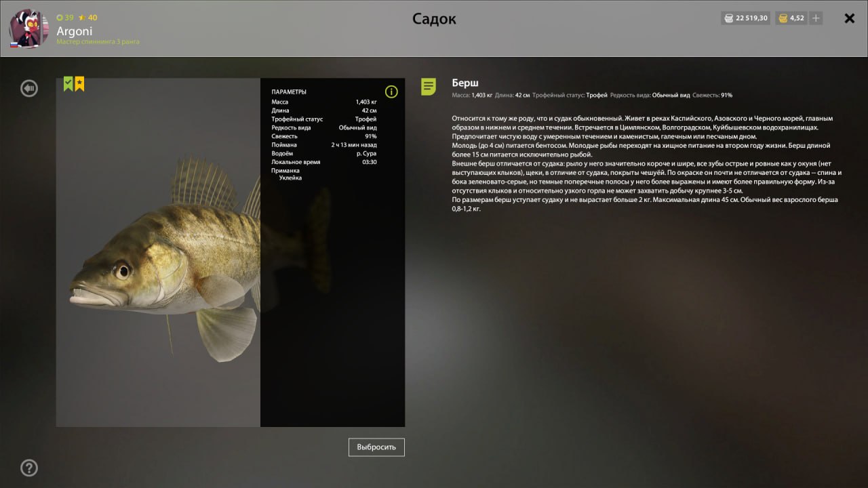868x488 pixels.
Task: Click the plus button to add gold
Action: click(x=816, y=18)
